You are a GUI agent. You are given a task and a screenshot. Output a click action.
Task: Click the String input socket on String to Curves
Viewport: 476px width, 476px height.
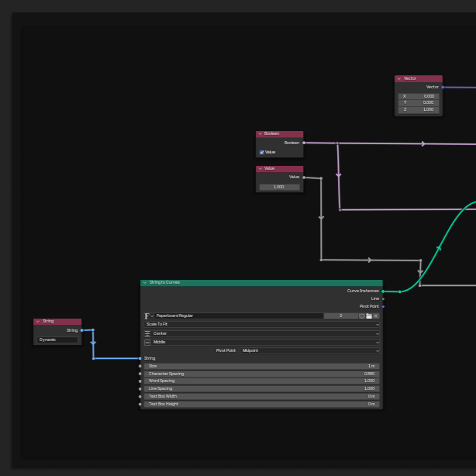[x=140, y=358]
